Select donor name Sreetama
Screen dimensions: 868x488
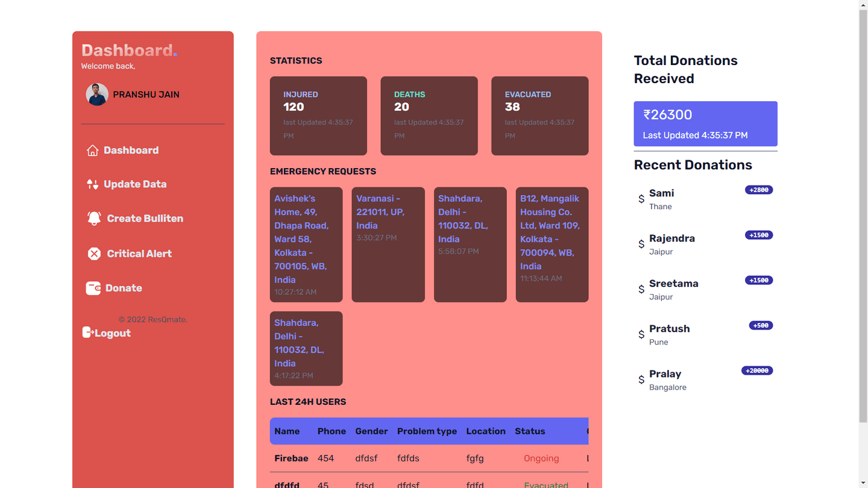point(674,284)
